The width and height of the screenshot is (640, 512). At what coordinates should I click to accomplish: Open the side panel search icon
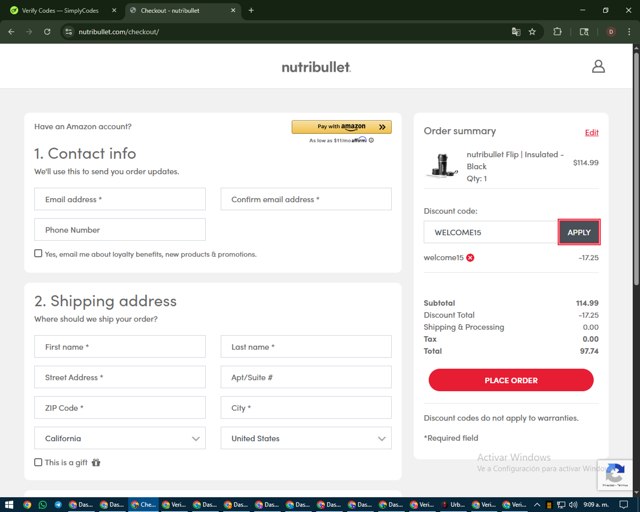(584, 32)
